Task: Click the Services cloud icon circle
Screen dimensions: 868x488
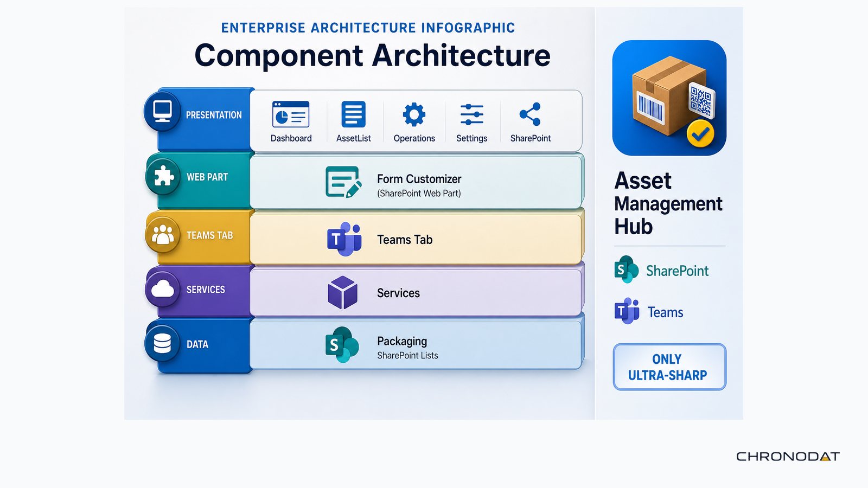Action: click(x=163, y=289)
